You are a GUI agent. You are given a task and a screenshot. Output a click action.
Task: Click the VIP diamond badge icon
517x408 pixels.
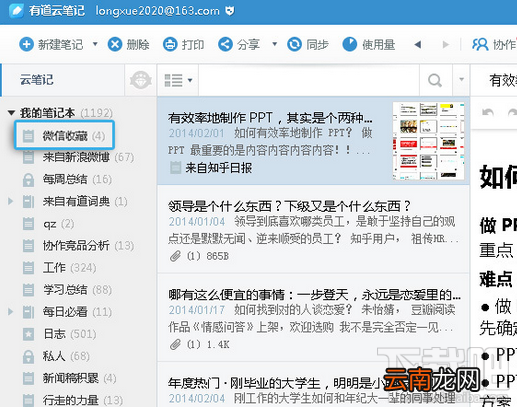point(140,80)
